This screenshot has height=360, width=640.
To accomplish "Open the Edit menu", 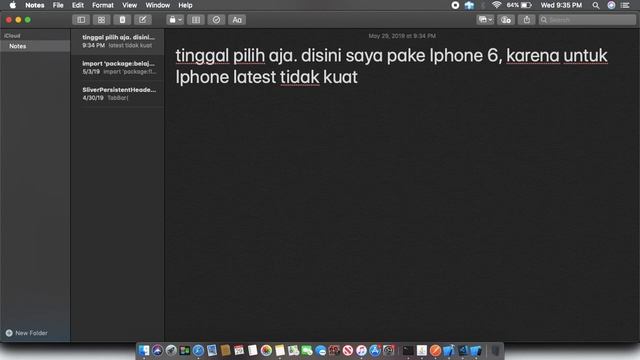I will click(x=78, y=5).
